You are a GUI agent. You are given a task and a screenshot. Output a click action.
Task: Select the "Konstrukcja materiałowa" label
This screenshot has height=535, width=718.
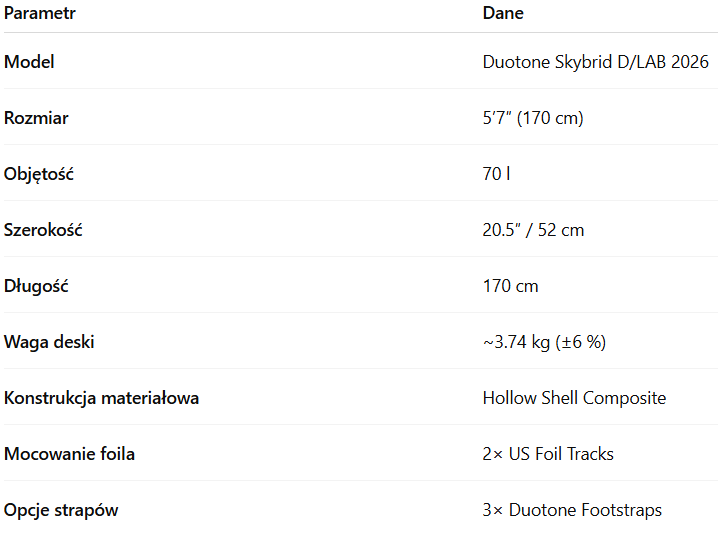click(x=101, y=398)
